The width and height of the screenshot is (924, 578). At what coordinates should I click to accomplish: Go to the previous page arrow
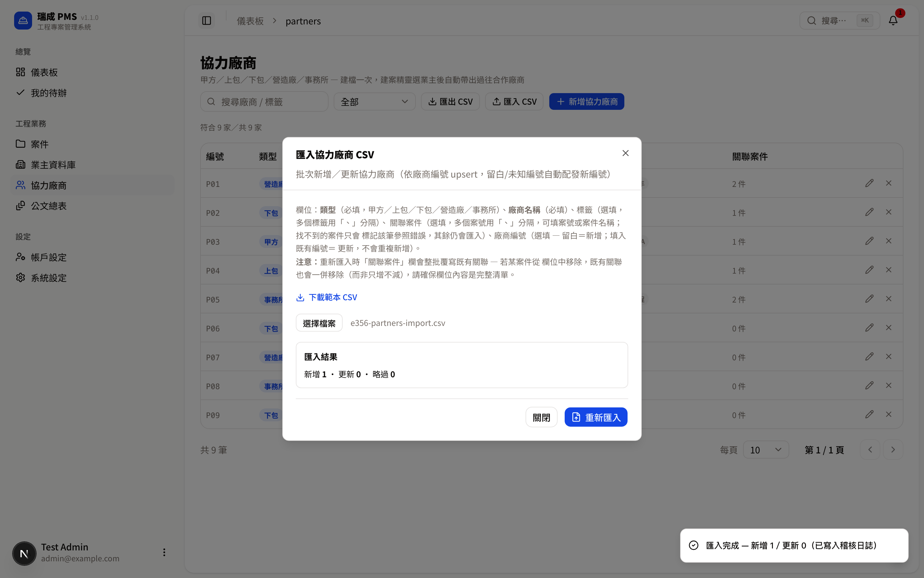tap(870, 450)
